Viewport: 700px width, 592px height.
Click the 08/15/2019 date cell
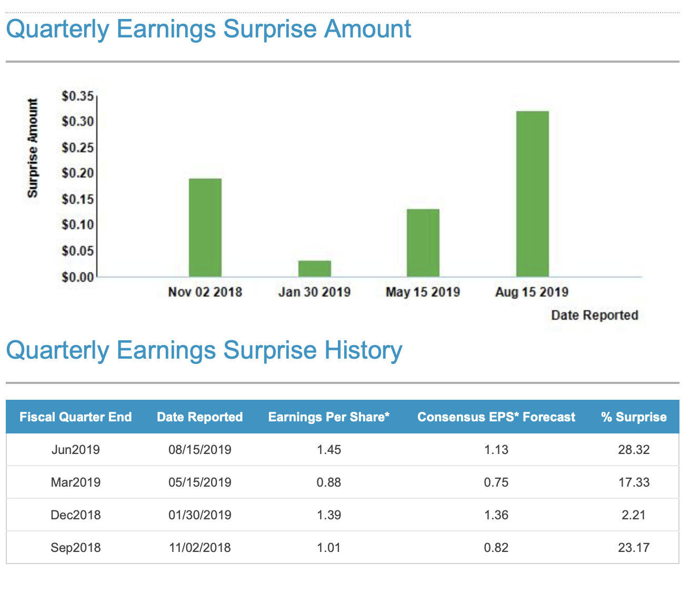click(x=200, y=450)
